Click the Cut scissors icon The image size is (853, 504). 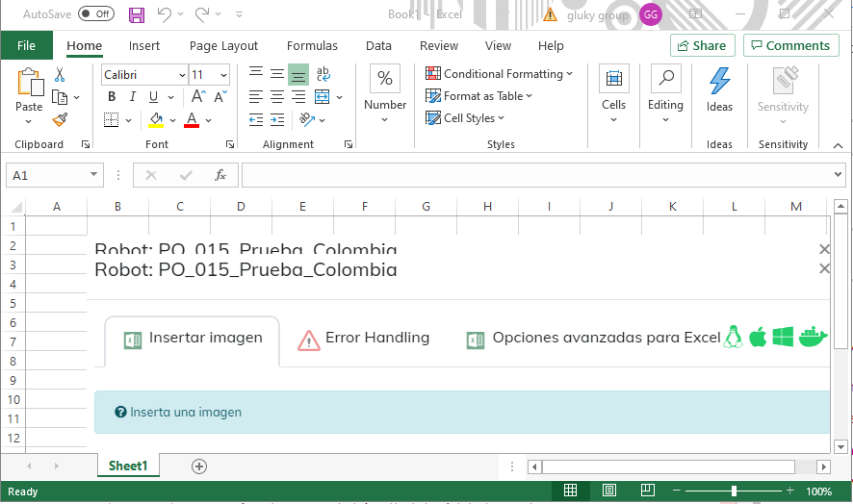click(x=60, y=75)
